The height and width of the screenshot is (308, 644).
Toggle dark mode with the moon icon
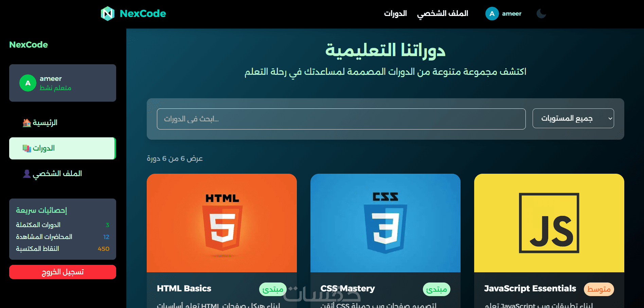(x=541, y=14)
